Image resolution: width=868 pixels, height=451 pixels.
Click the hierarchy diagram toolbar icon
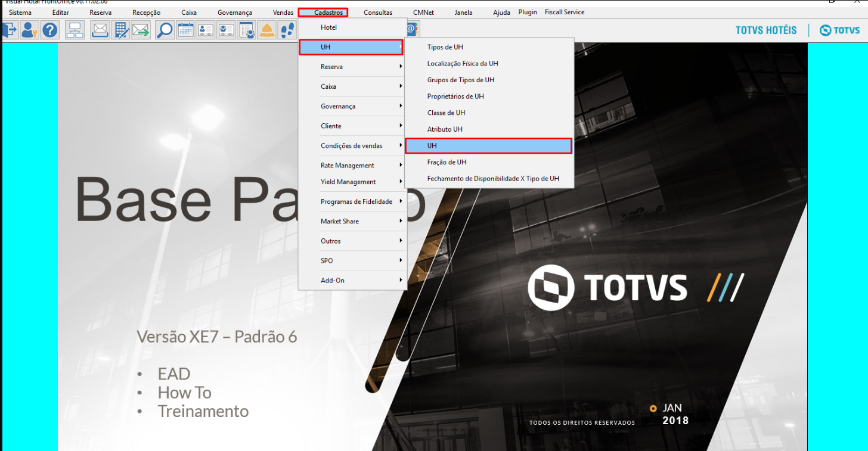(75, 30)
